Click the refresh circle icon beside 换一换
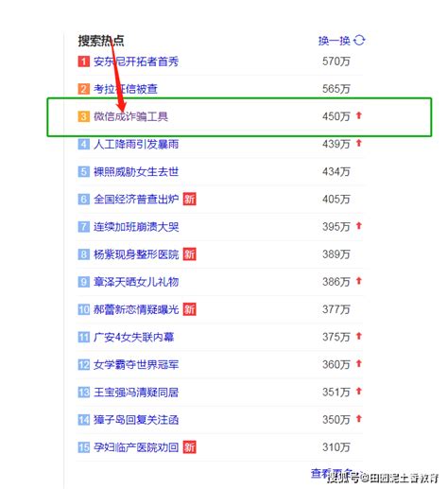Viewport: 448px width, 489px height. coord(359,41)
